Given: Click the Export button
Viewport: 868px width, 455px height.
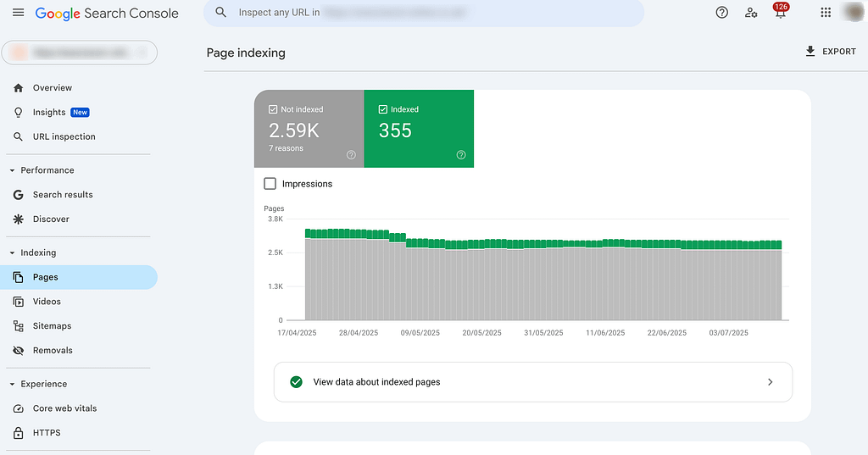Looking at the screenshot, I should 830,52.
